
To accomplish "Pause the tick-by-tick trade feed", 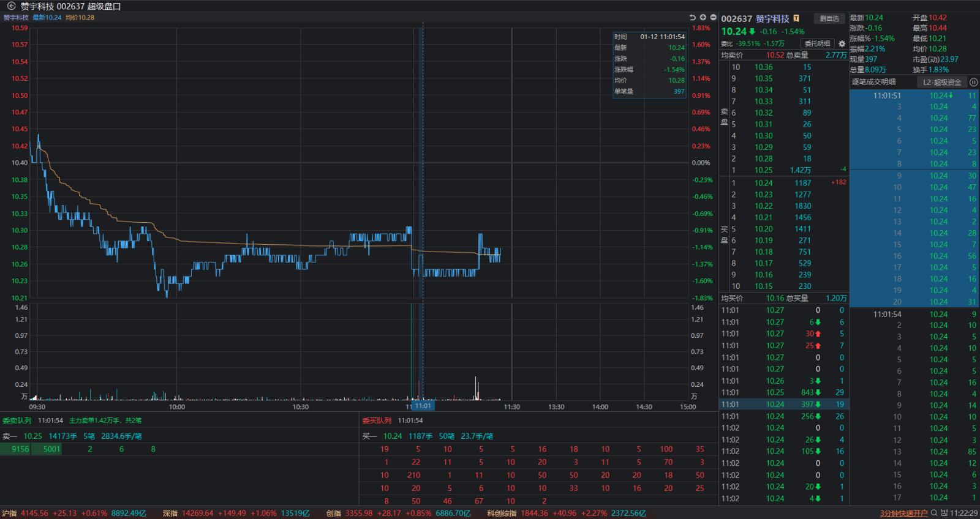I will click(x=973, y=82).
